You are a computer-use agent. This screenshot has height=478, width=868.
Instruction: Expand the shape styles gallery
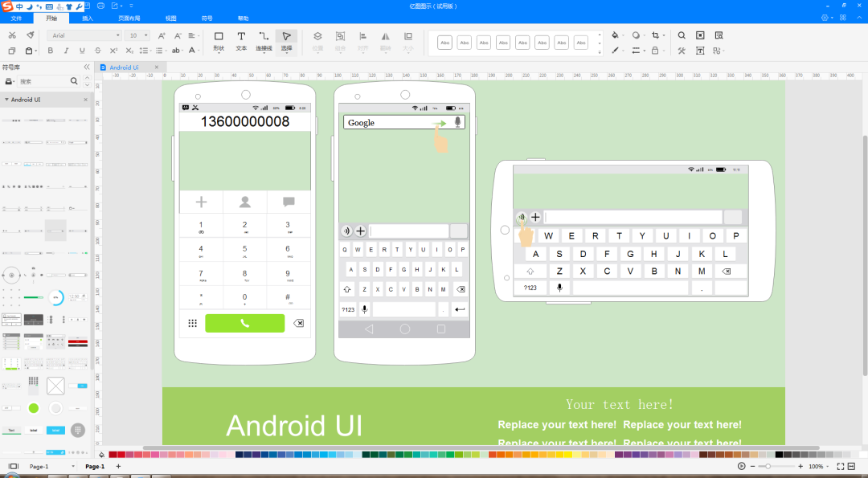(600, 52)
